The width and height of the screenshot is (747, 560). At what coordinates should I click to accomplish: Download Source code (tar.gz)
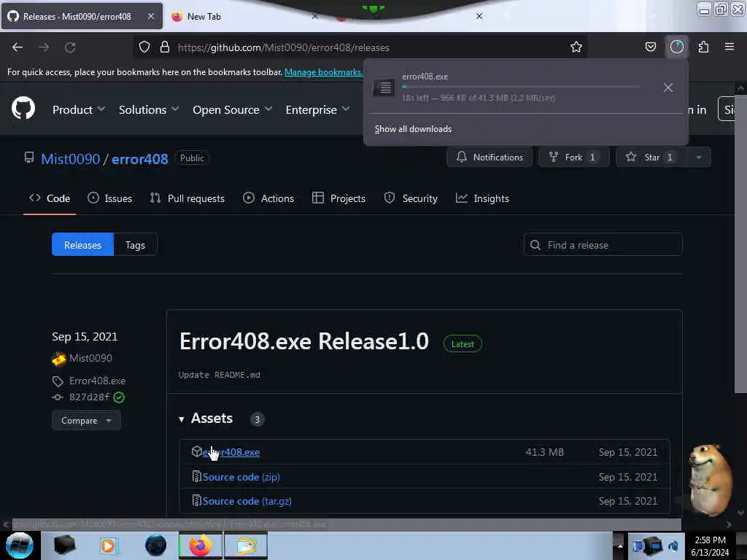[247, 501]
